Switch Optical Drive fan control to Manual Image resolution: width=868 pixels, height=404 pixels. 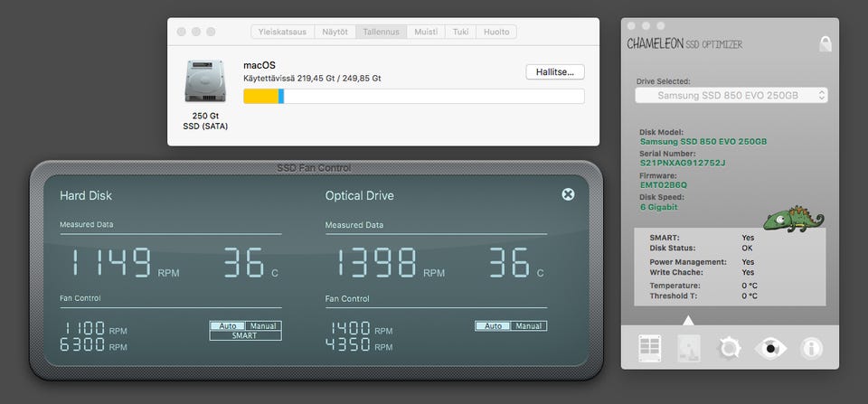click(x=528, y=326)
